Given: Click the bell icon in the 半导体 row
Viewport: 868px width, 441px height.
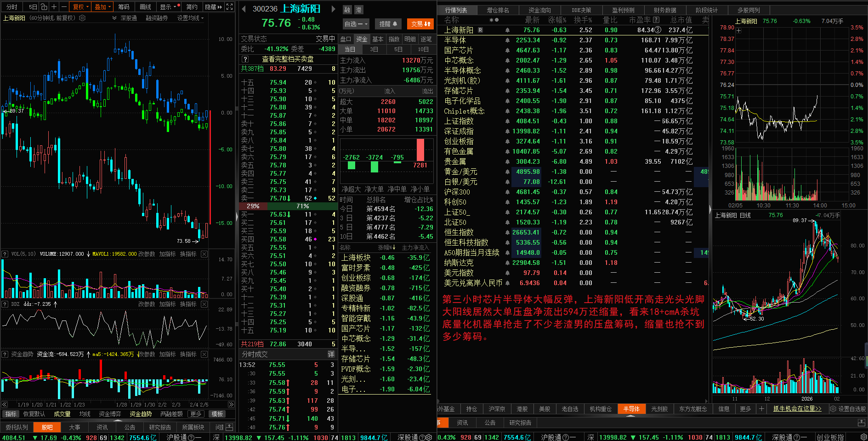Looking at the screenshot, I should pyautogui.click(x=507, y=40).
